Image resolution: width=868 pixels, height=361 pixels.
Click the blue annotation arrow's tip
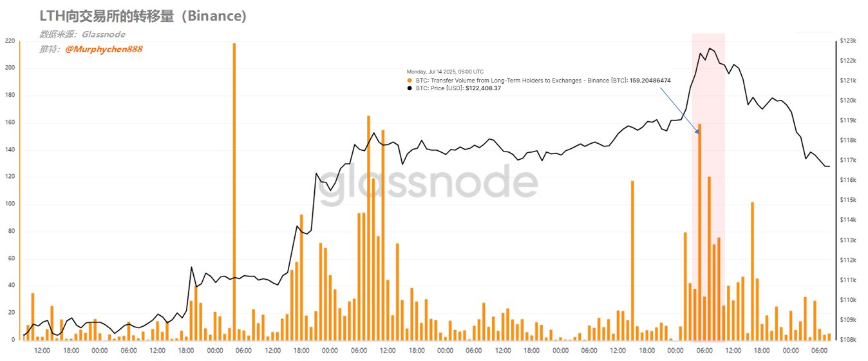698,133
